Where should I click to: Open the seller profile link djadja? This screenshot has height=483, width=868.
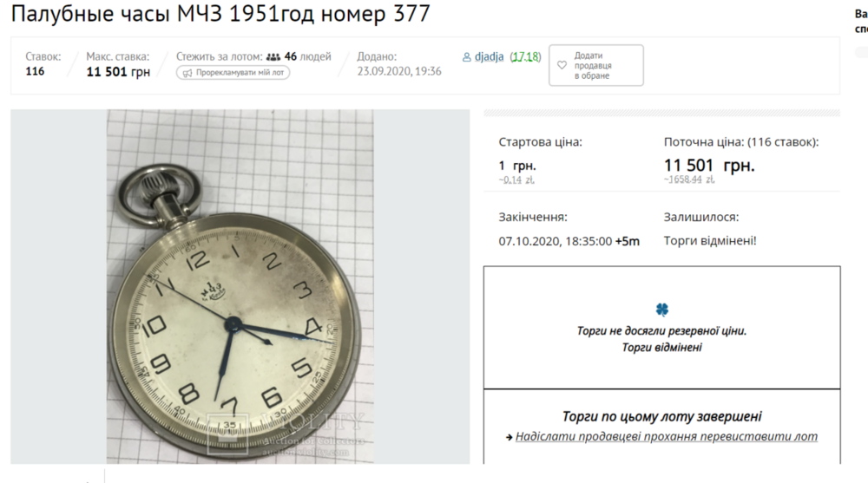489,56
